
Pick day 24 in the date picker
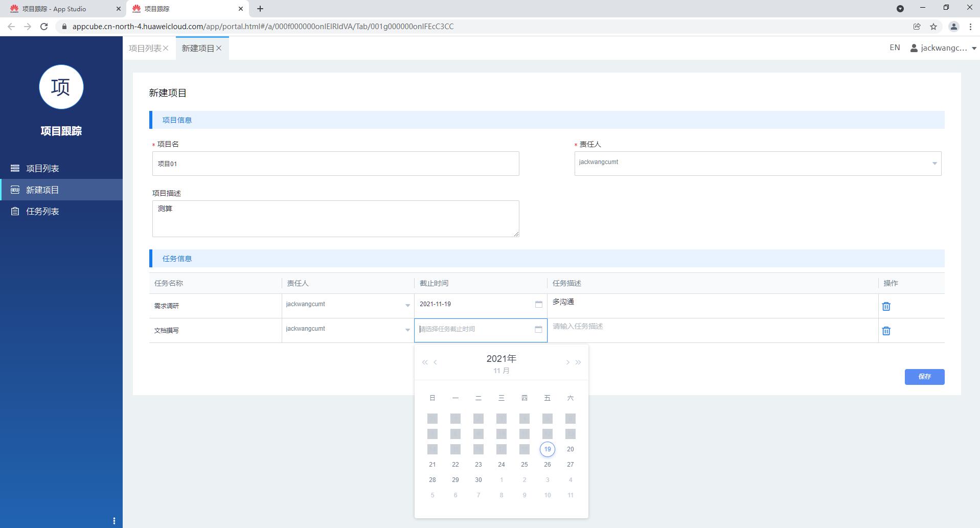point(501,465)
